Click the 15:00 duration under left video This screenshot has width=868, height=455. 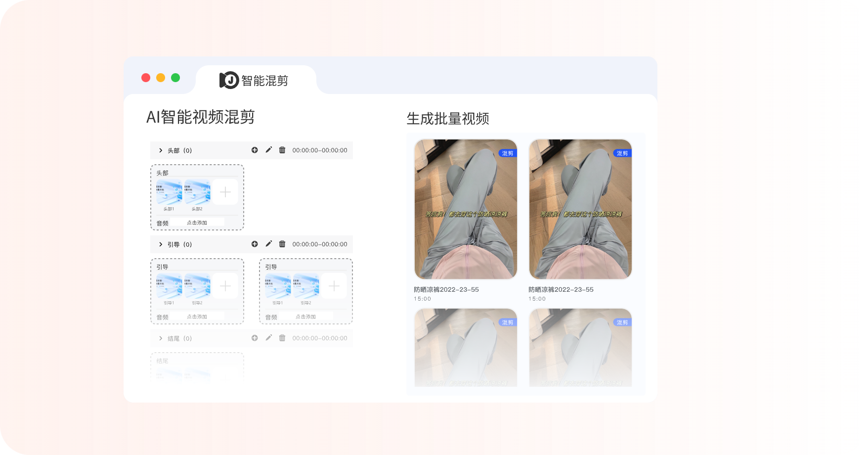click(423, 299)
